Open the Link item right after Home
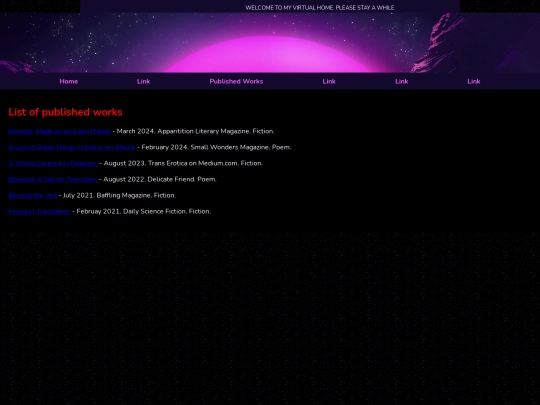The image size is (540, 405). [x=143, y=82]
